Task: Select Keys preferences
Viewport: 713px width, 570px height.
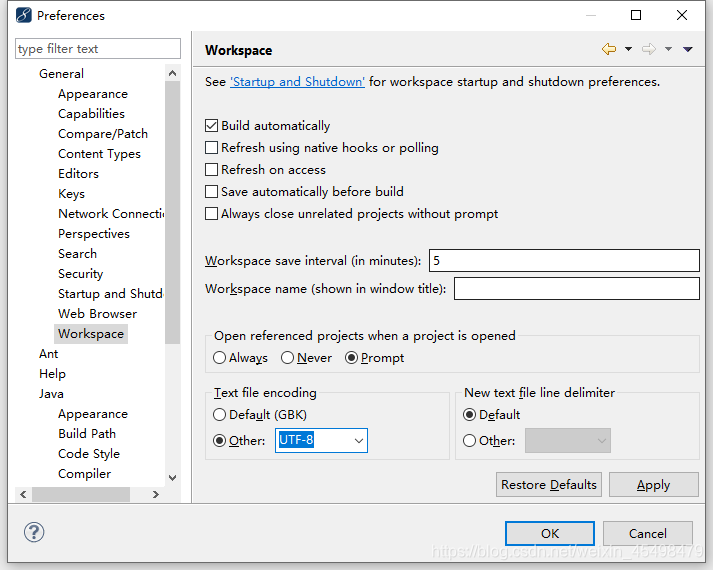Action: tap(71, 194)
